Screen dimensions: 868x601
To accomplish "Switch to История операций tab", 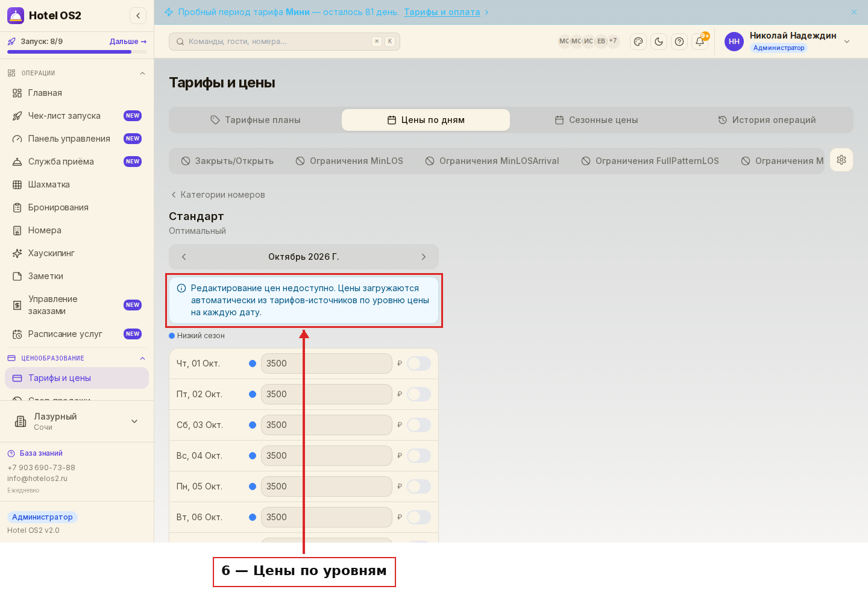I will tap(767, 120).
